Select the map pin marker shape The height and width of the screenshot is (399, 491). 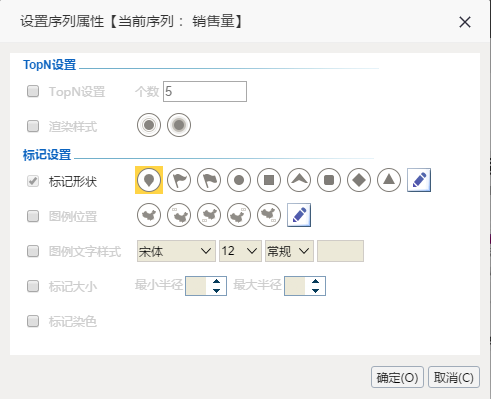149,180
